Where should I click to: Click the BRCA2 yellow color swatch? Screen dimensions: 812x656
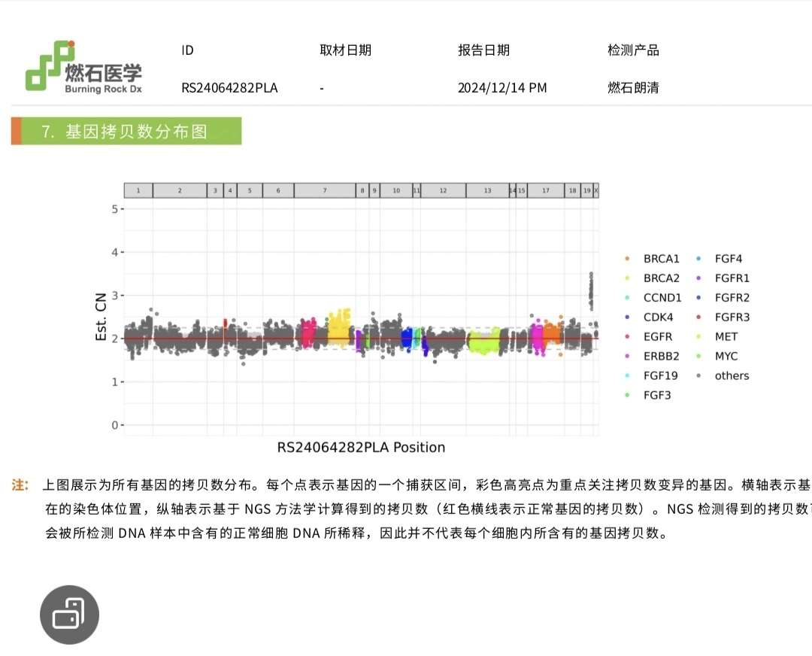626,278
